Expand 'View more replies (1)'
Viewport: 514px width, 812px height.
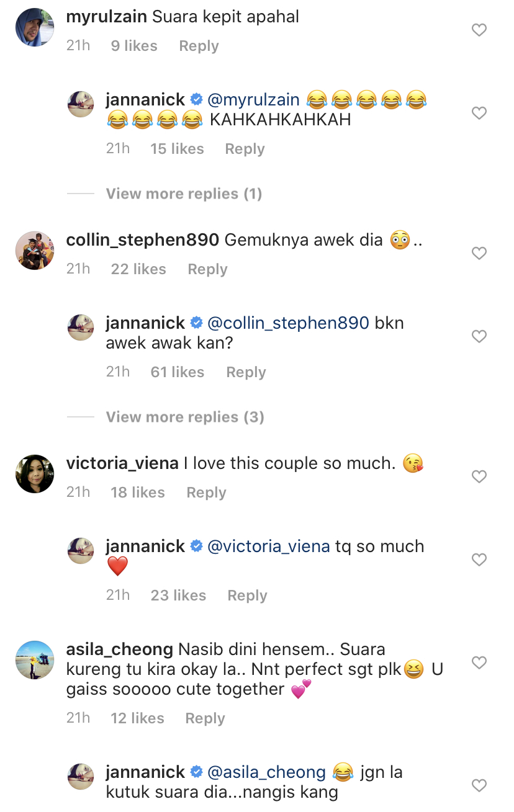(x=184, y=194)
